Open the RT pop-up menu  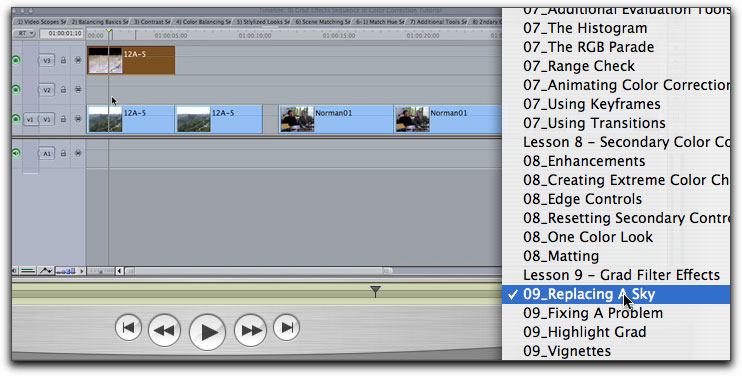(25, 34)
